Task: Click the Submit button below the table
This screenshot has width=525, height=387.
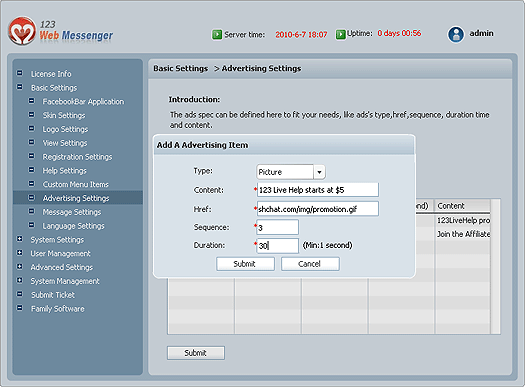Action: [x=196, y=353]
